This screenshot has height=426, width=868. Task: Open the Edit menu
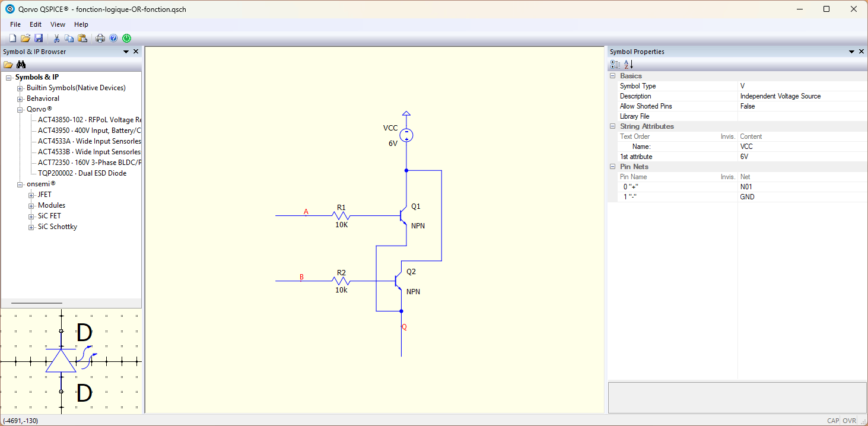tap(36, 24)
